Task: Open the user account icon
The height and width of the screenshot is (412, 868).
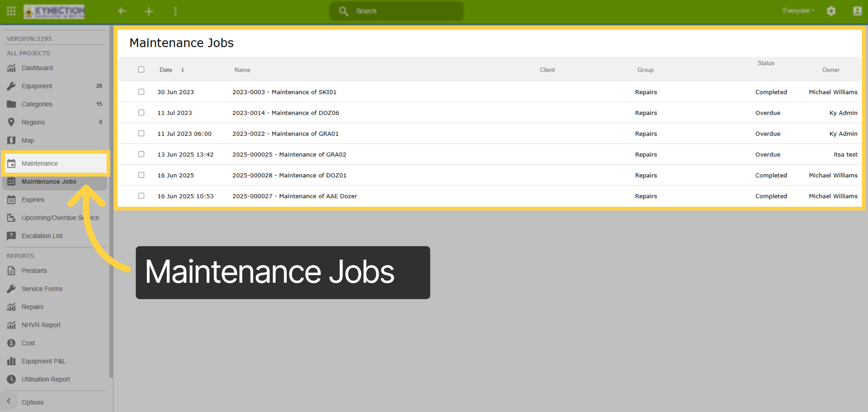Action: point(857,11)
